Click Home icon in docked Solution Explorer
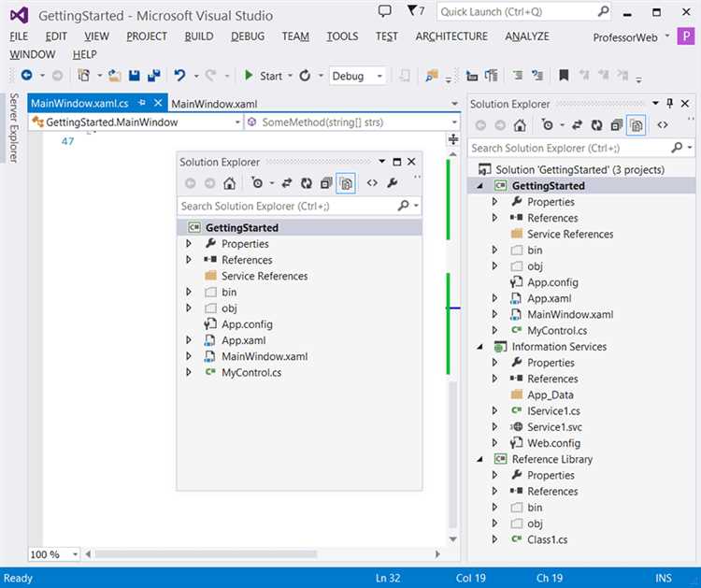 point(520,125)
